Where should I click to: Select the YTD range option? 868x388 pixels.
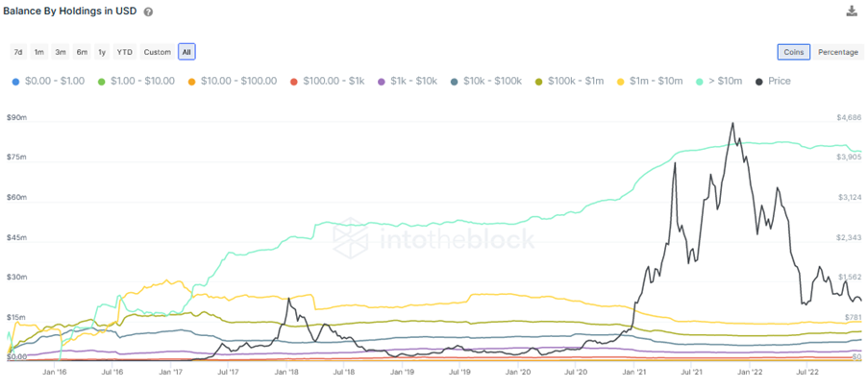pos(124,52)
